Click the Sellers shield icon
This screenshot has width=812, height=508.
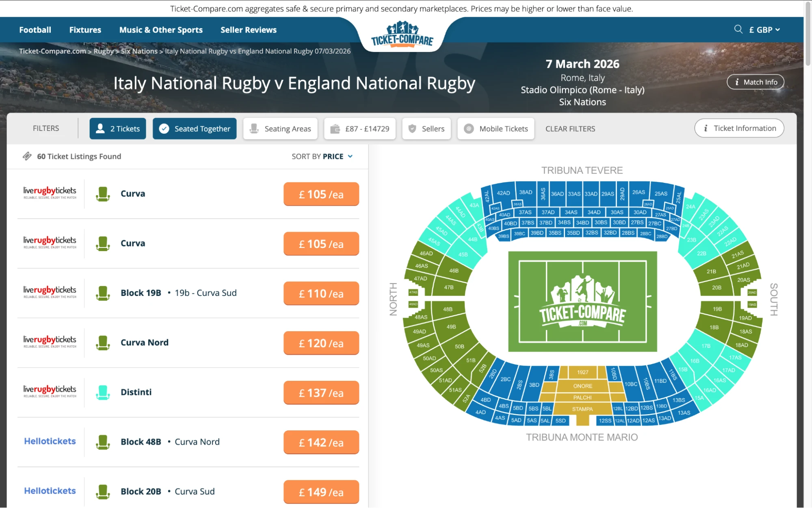[x=412, y=128]
